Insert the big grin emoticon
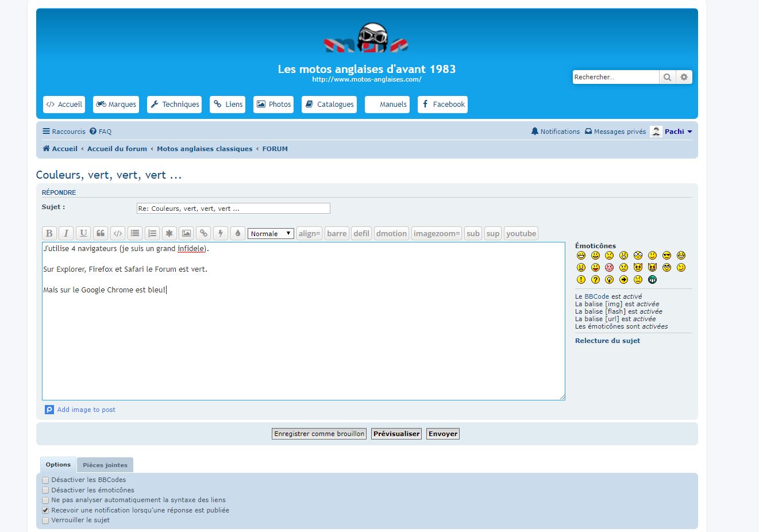Screen dimensions: 759x532 [x=581, y=255]
